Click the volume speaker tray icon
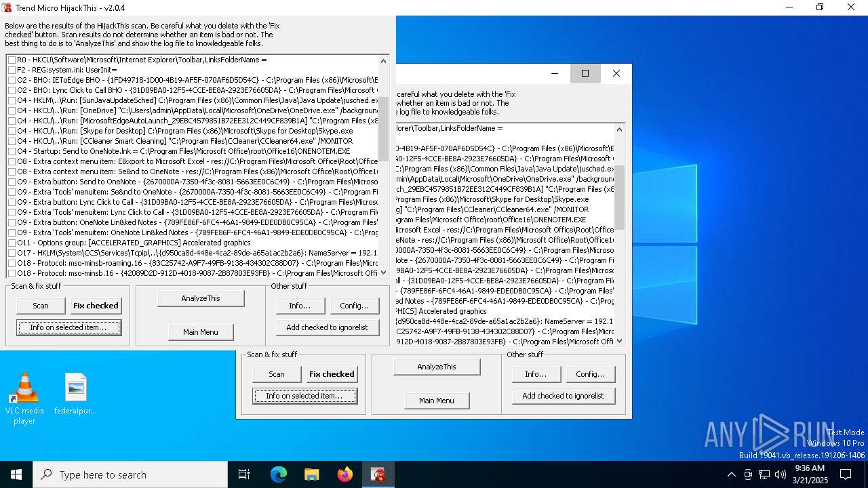 coord(781,474)
